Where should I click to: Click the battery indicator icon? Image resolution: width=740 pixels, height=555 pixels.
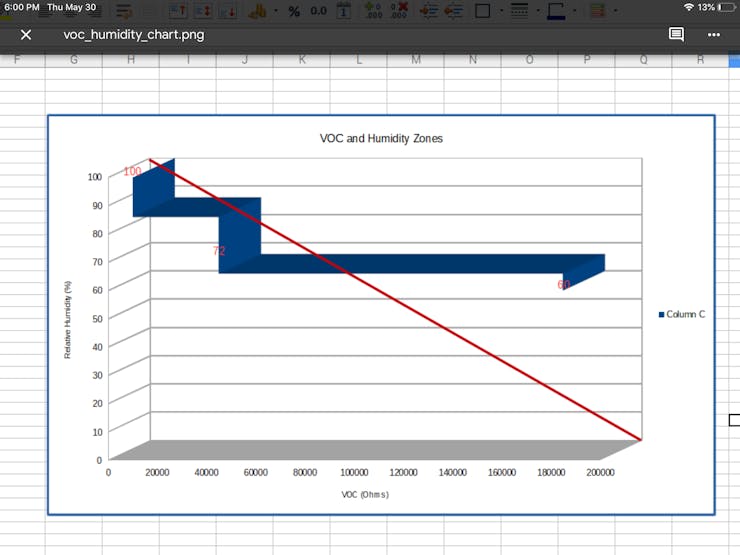(x=726, y=7)
